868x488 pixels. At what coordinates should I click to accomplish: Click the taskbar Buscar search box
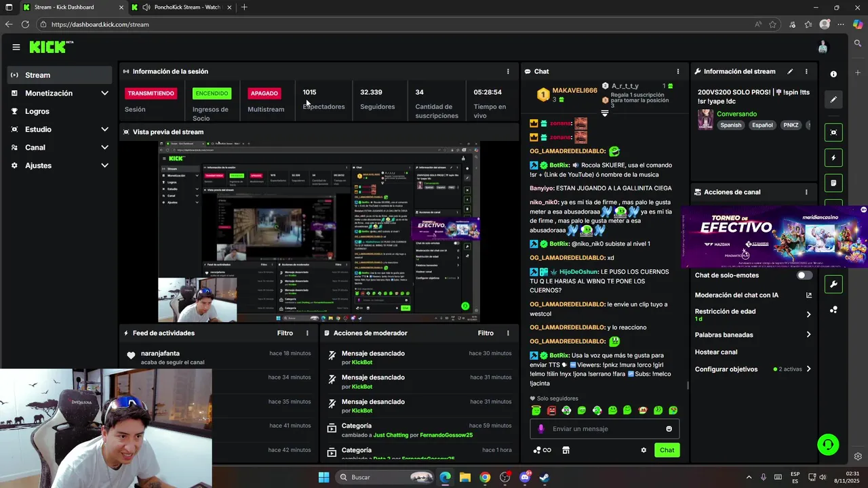(384, 477)
